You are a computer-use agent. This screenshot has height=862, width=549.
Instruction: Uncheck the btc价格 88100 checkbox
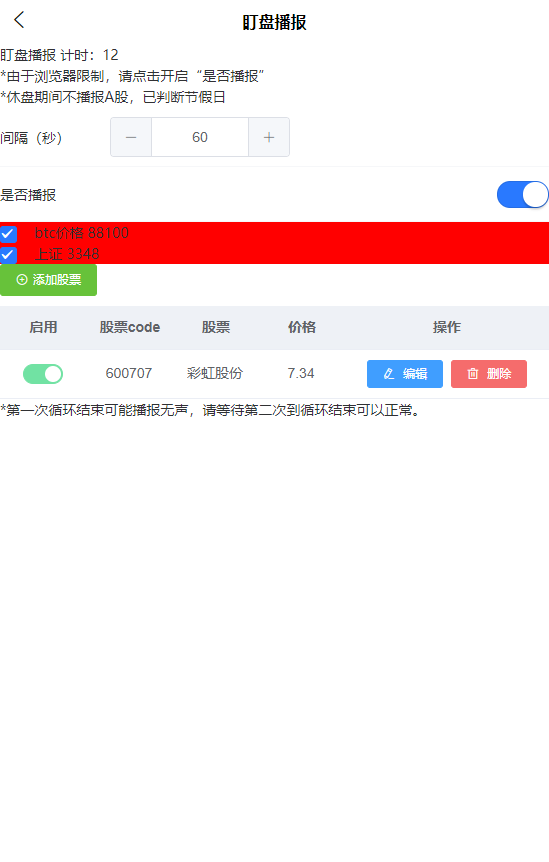click(x=8, y=234)
